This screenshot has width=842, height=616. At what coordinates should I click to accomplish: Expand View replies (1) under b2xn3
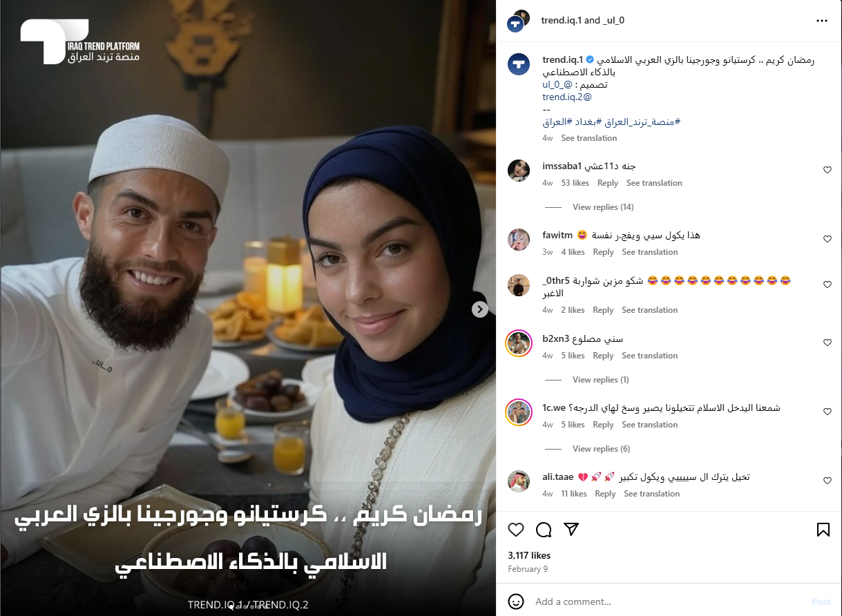tap(600, 380)
